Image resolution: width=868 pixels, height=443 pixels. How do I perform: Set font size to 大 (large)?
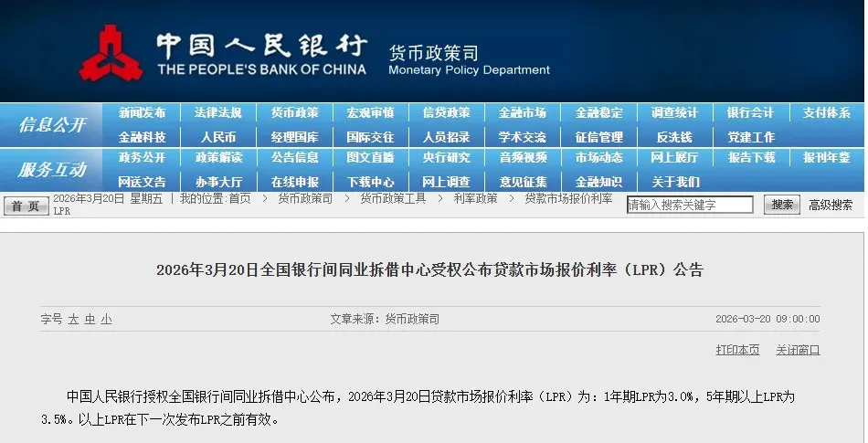click(x=73, y=319)
